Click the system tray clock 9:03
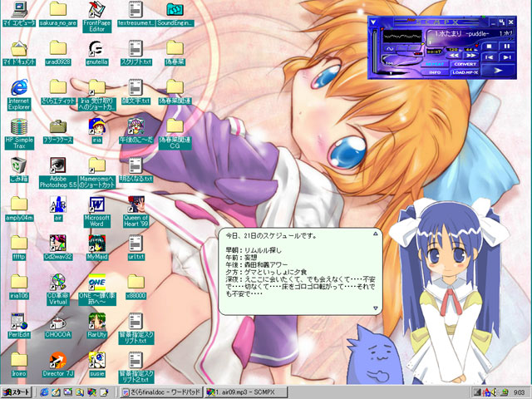The width and height of the screenshot is (532, 399). tap(519, 392)
